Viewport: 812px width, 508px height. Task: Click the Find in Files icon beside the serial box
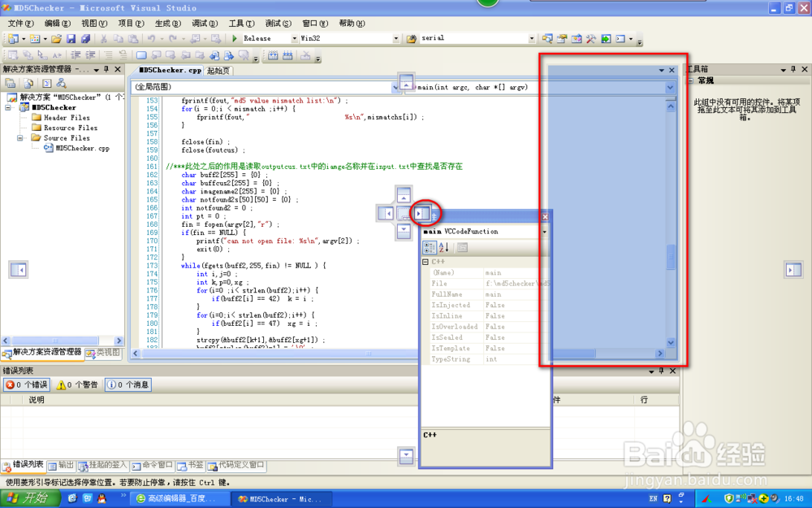(412, 38)
